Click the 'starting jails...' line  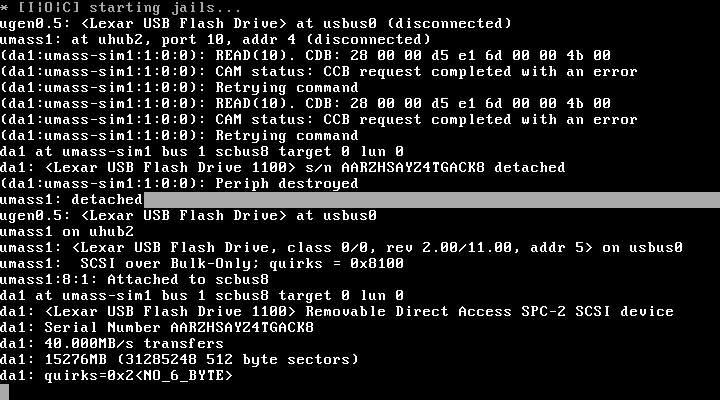point(121,7)
